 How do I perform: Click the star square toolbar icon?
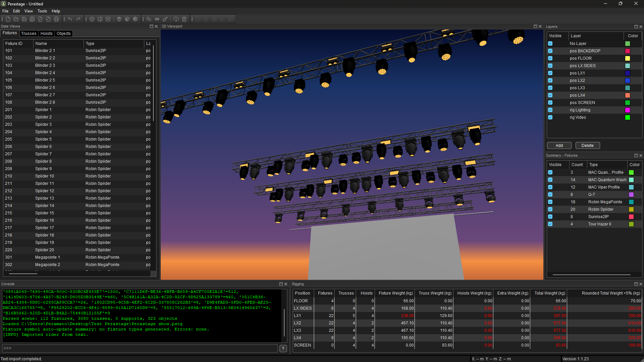pyautogui.click(x=108, y=19)
